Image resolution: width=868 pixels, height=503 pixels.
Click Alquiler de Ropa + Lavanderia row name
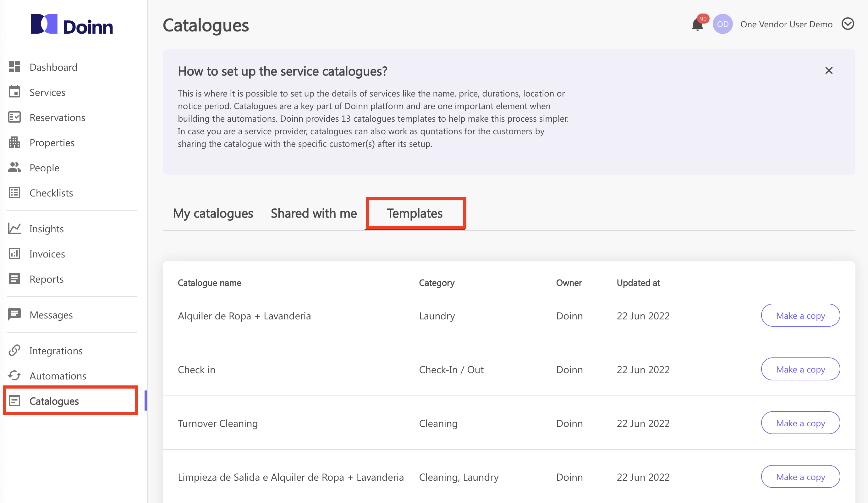(x=244, y=316)
